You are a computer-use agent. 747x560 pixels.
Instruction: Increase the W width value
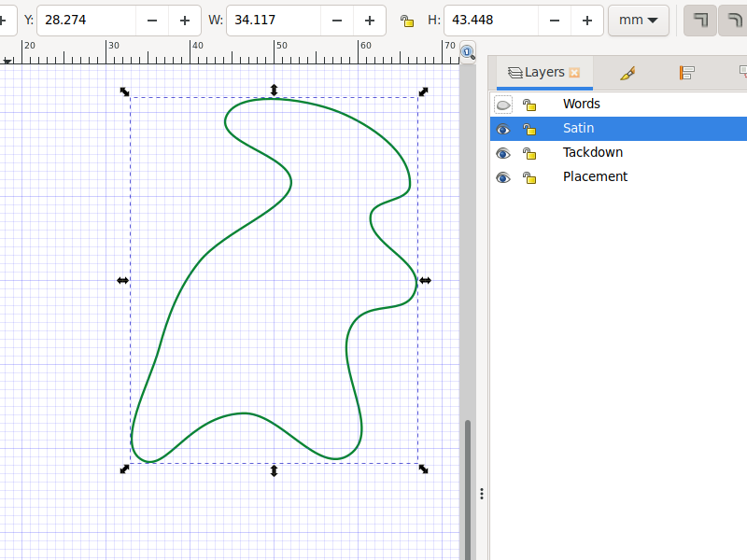(x=369, y=21)
